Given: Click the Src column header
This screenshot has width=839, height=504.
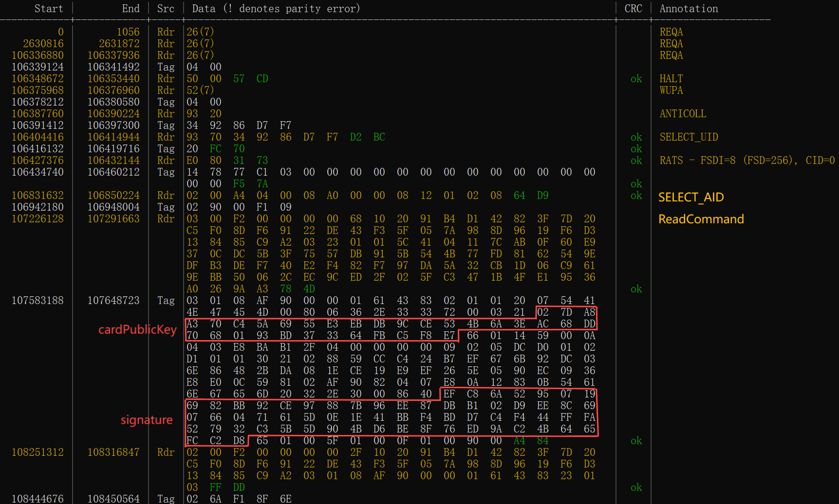Looking at the screenshot, I should coord(166,9).
